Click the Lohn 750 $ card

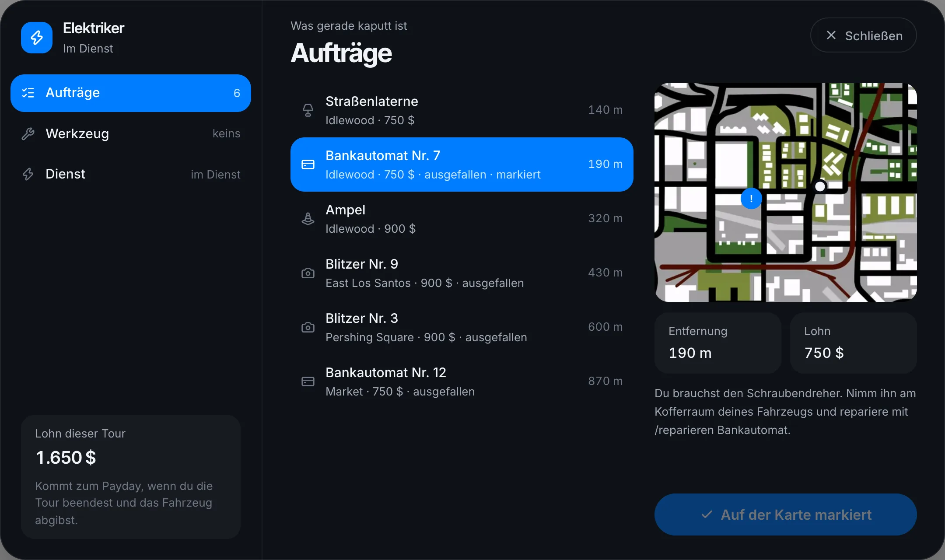coord(854,343)
